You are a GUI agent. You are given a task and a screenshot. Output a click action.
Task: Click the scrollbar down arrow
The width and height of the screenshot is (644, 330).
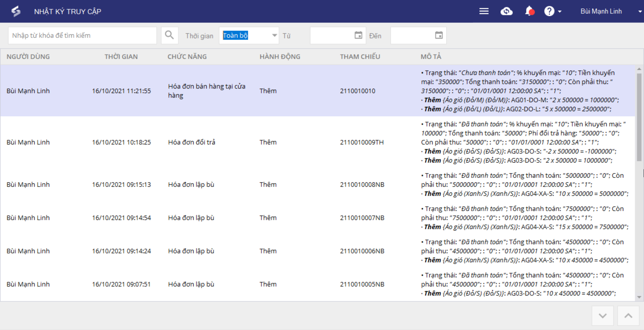tap(639, 297)
